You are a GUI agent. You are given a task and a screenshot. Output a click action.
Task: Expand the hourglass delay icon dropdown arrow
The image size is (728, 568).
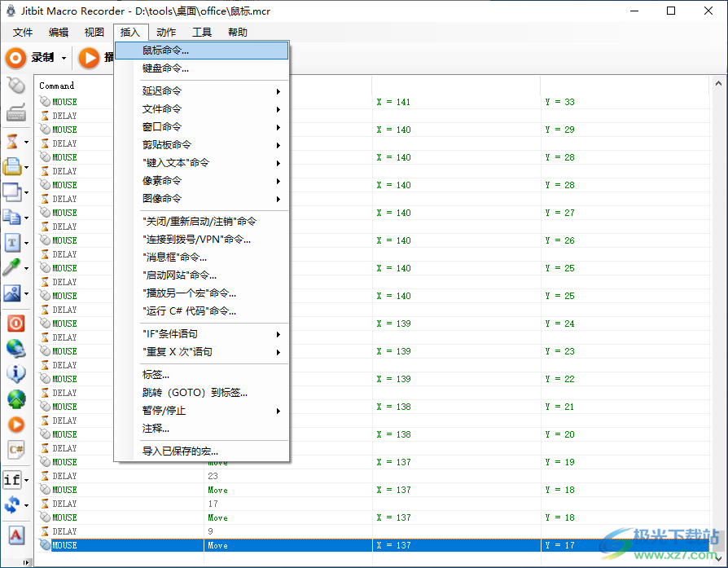[x=26, y=142]
